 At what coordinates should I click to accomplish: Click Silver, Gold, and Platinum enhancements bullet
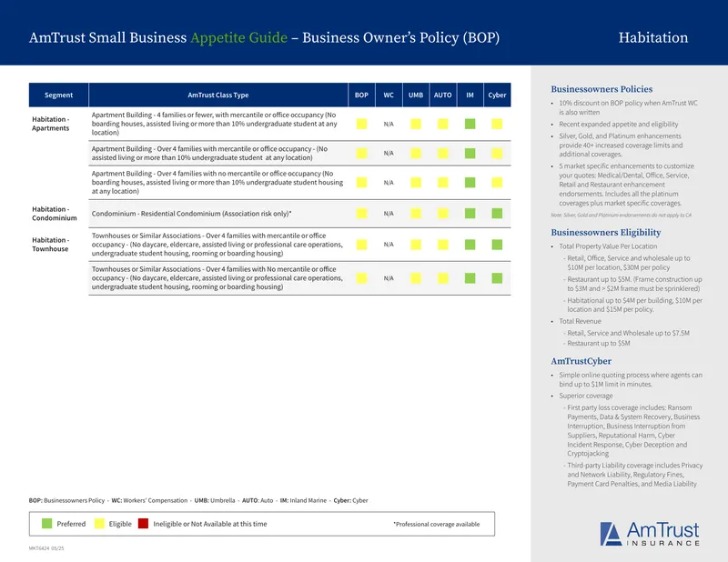(x=621, y=145)
